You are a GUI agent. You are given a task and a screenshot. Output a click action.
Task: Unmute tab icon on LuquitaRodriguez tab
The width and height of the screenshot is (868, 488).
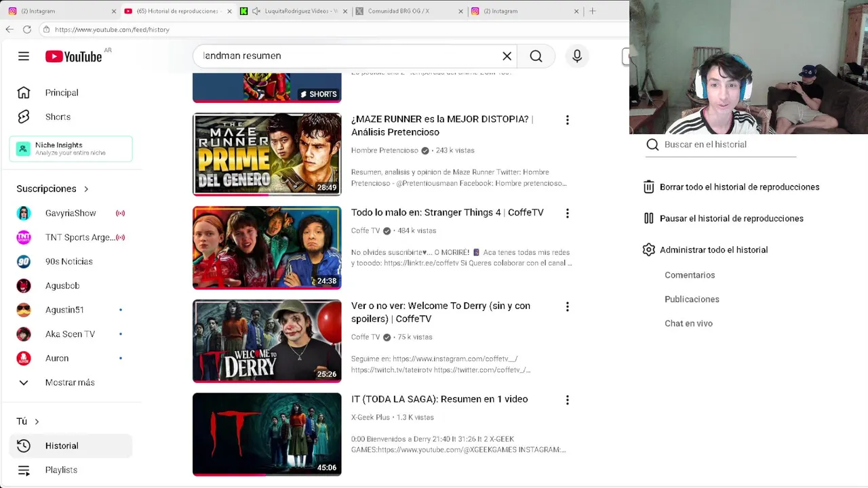tap(256, 11)
